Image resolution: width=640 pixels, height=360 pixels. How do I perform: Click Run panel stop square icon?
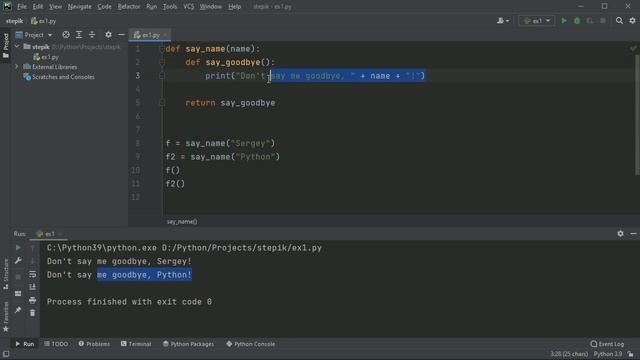[18, 277]
